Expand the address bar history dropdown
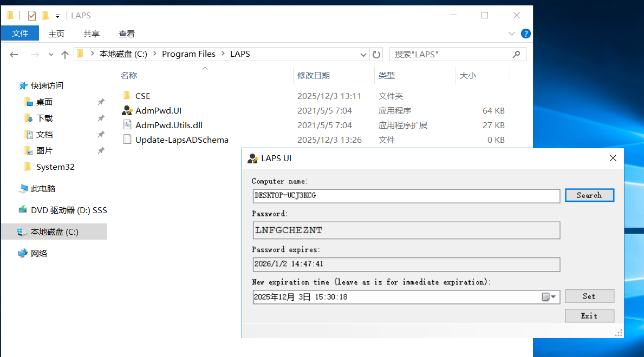This screenshot has height=357, width=644. pos(363,55)
